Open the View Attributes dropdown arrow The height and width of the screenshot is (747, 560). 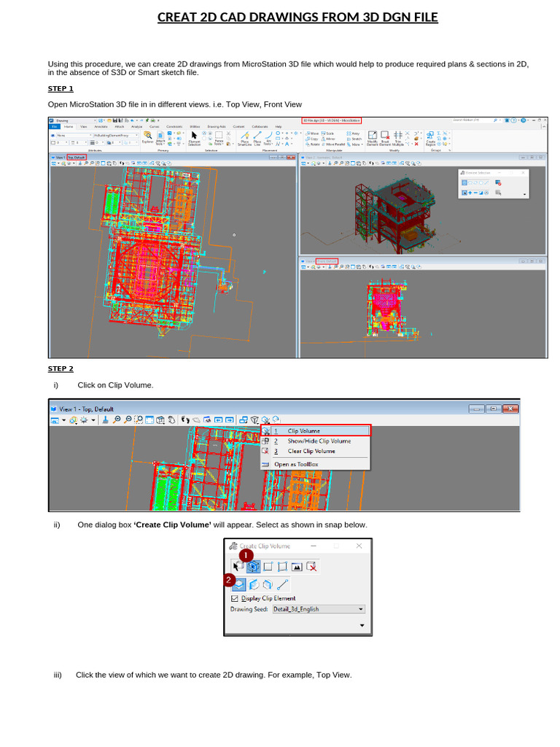[x=64, y=420]
